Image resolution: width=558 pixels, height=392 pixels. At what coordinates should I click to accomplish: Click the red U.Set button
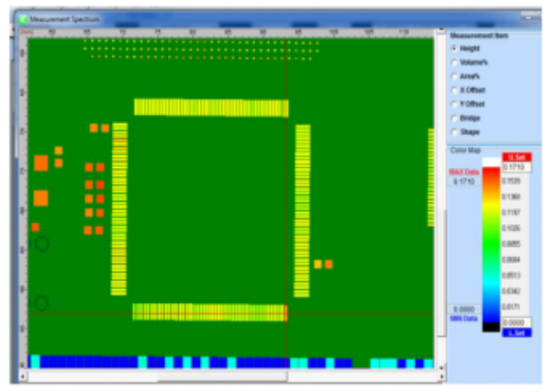517,157
